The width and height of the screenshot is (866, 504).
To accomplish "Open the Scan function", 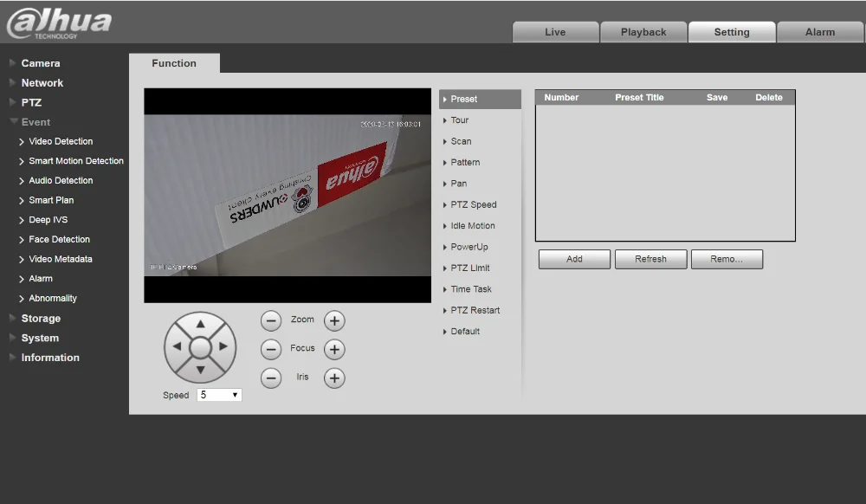I will (461, 141).
